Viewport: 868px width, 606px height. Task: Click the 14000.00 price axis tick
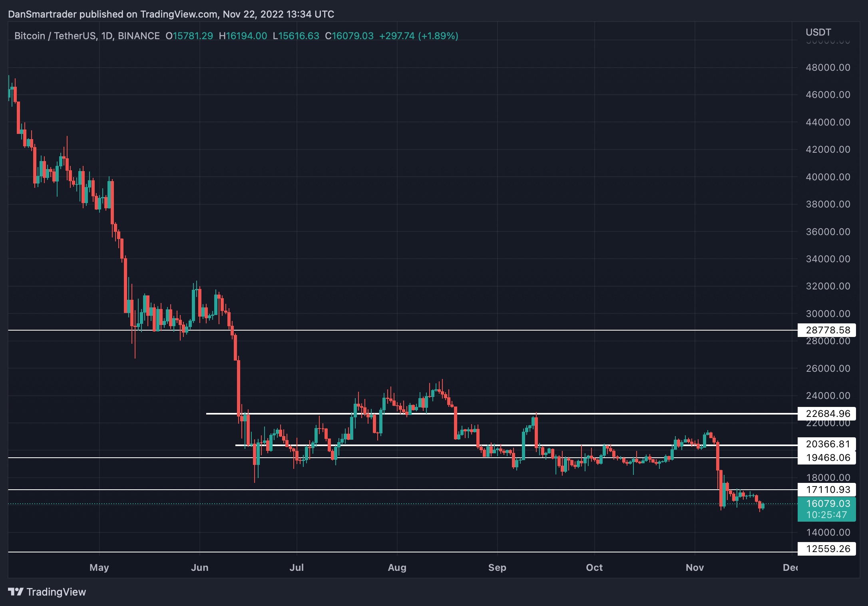[828, 532]
